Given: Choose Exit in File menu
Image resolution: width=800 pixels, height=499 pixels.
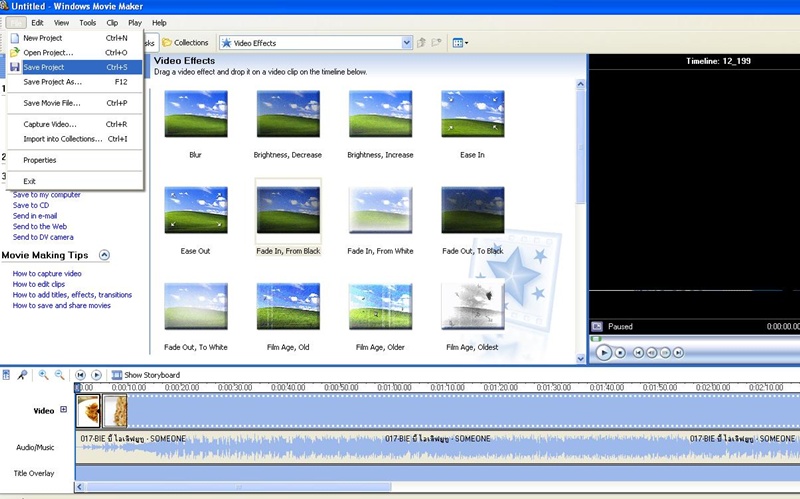Looking at the screenshot, I should click(x=75, y=181).
